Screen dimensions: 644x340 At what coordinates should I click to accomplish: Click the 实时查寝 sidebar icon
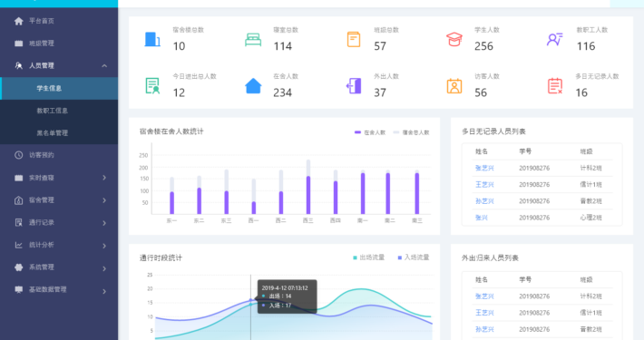pos(18,178)
